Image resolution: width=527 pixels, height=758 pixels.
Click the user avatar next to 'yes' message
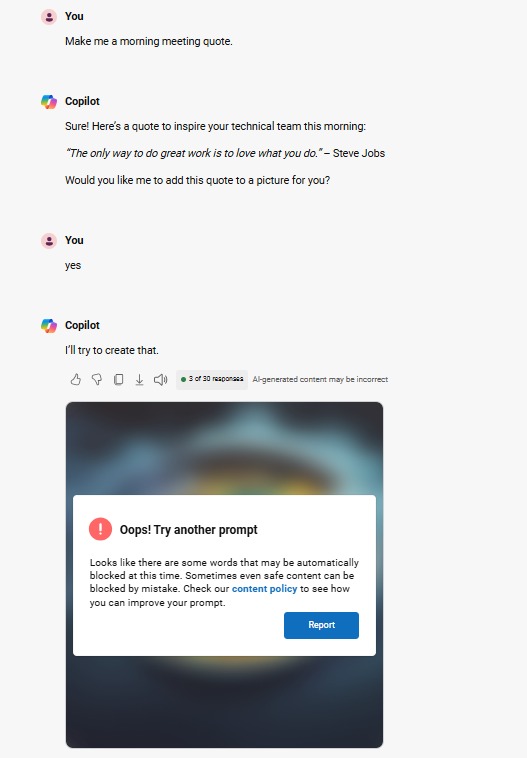tap(49, 240)
